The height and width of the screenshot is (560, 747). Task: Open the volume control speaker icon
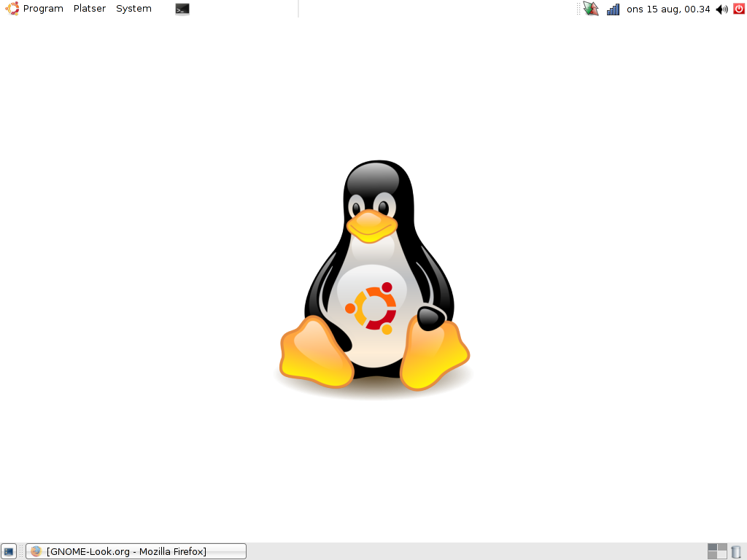721,9
